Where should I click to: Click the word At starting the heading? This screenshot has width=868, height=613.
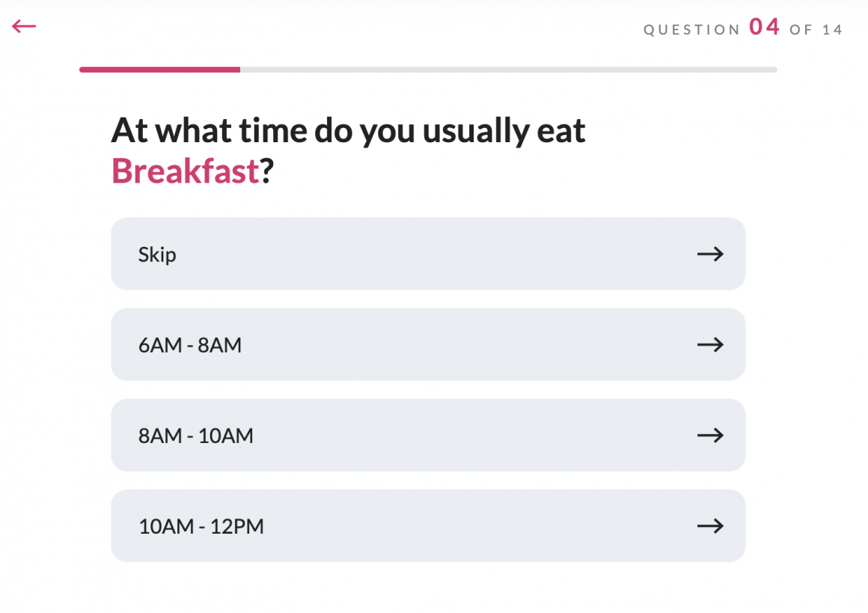pyautogui.click(x=129, y=131)
